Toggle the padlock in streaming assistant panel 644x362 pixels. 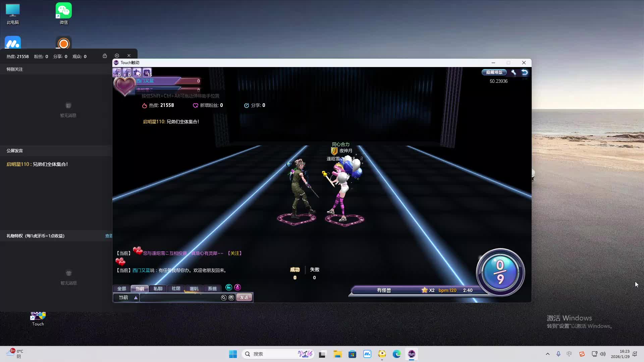point(105,56)
